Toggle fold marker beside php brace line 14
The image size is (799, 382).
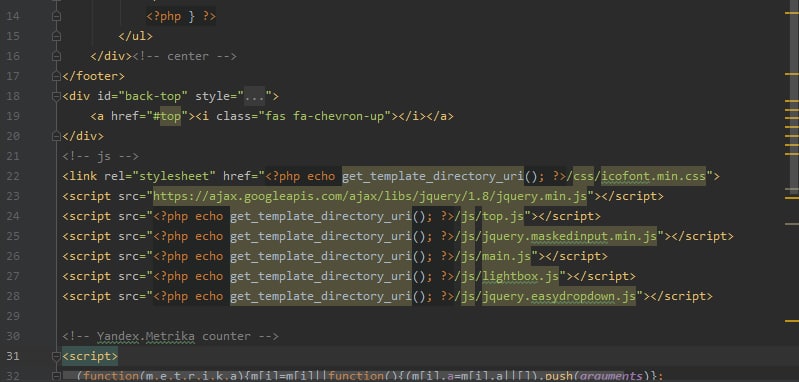56,16
